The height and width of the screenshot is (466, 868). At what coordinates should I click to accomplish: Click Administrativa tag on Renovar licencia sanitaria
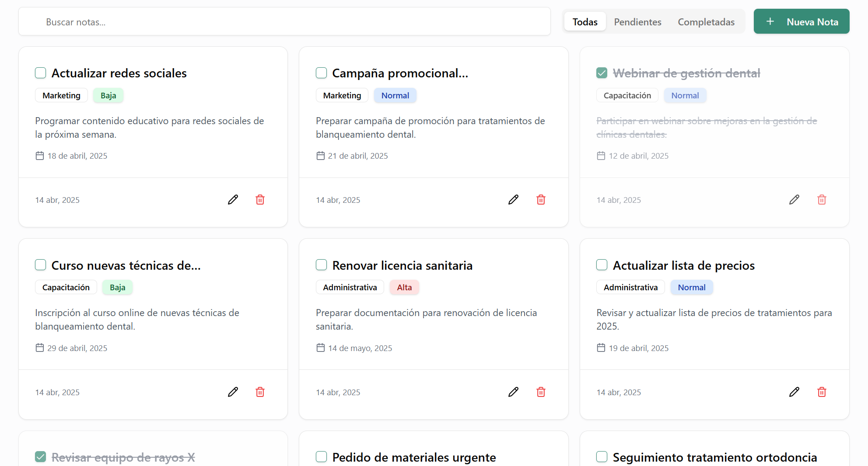(350, 287)
